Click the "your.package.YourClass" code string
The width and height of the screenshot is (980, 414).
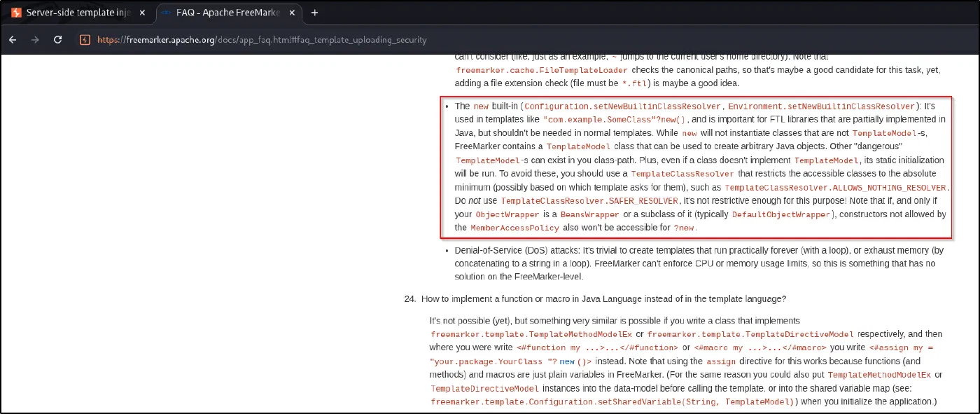[x=491, y=361]
